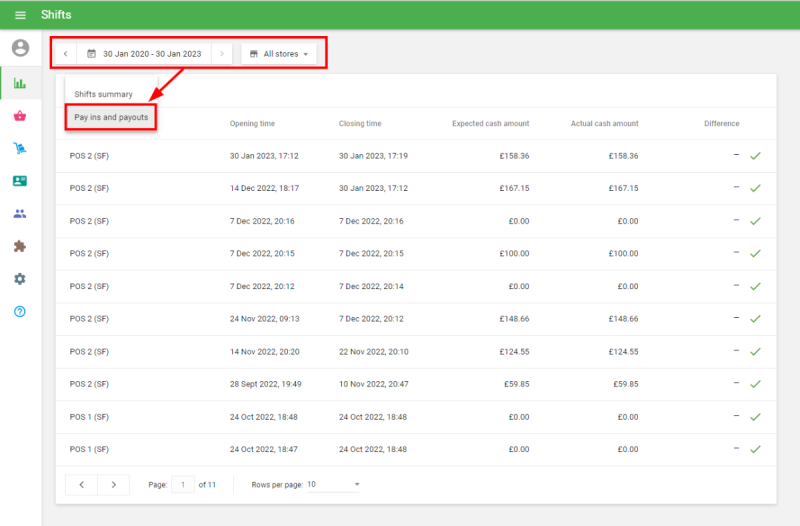Go to next table page

[114, 485]
